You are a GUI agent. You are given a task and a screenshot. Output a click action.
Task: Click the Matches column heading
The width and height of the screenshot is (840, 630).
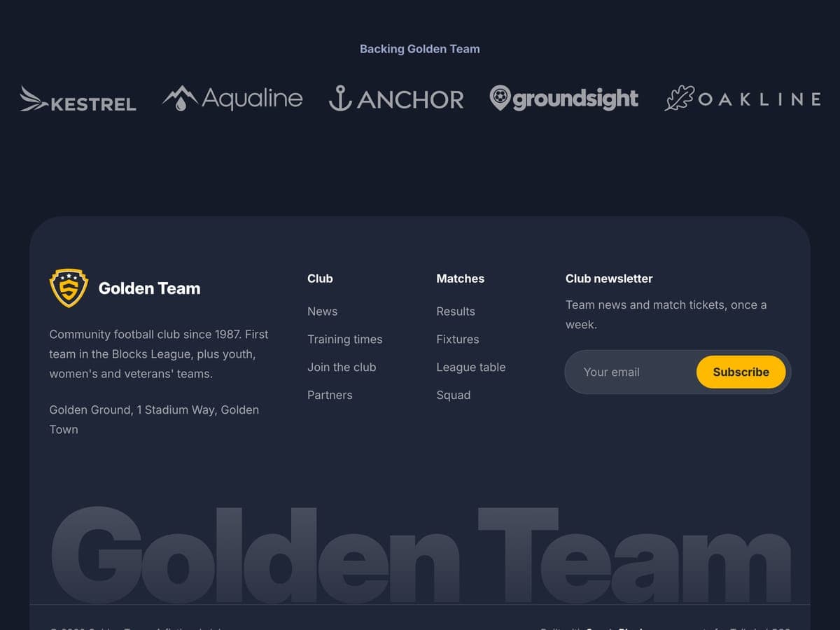pos(460,279)
